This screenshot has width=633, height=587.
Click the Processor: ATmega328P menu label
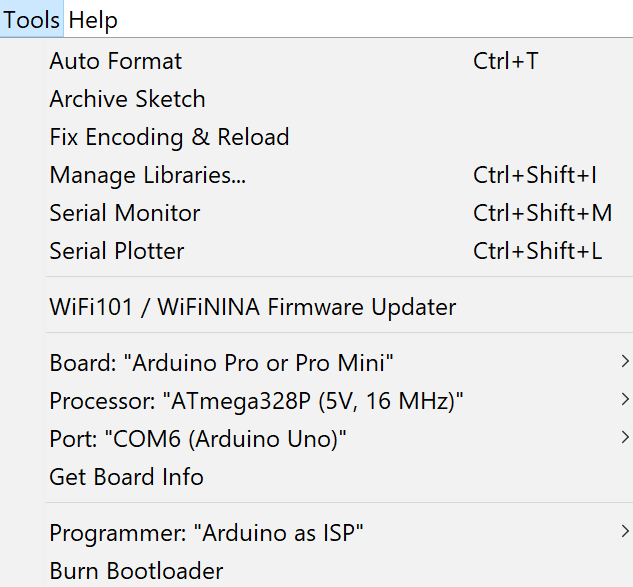point(256,401)
